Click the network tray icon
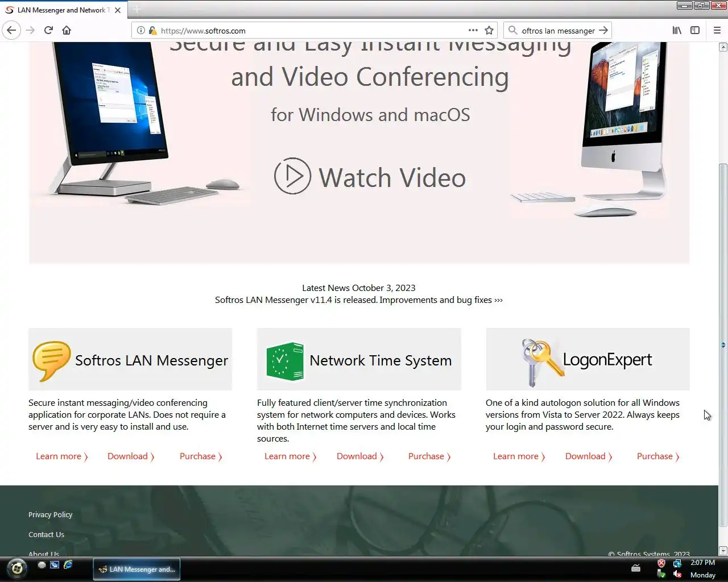The image size is (728, 582). (x=677, y=563)
